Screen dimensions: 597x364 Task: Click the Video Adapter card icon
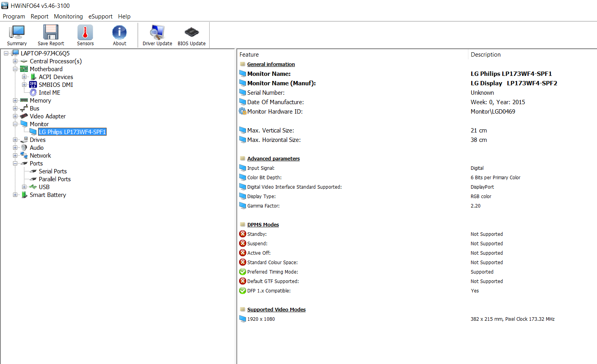click(24, 116)
